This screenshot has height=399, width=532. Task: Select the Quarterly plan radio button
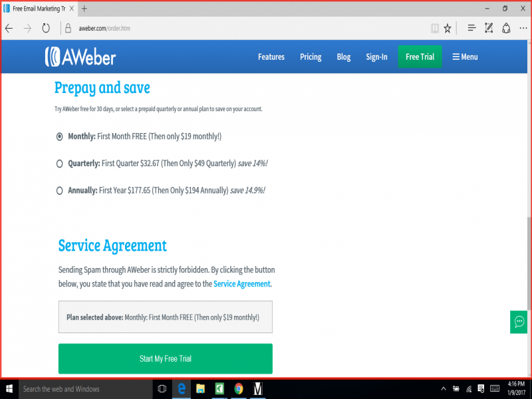coord(59,164)
